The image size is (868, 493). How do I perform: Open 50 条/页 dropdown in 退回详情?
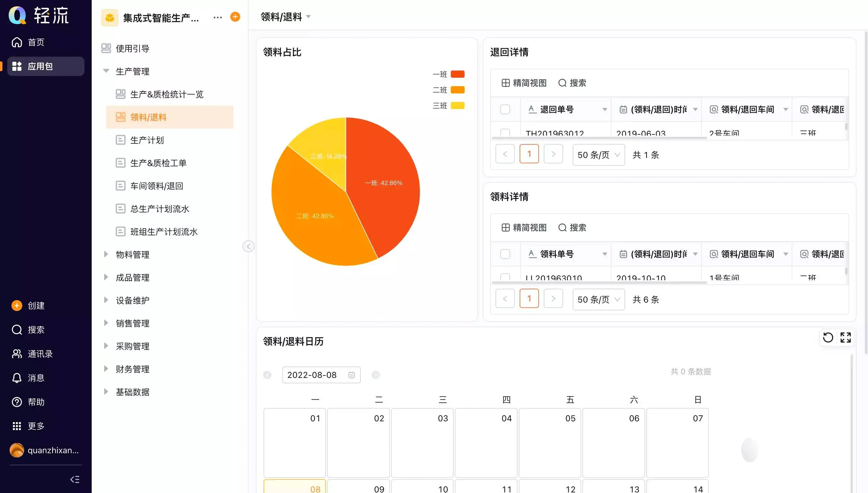point(598,155)
